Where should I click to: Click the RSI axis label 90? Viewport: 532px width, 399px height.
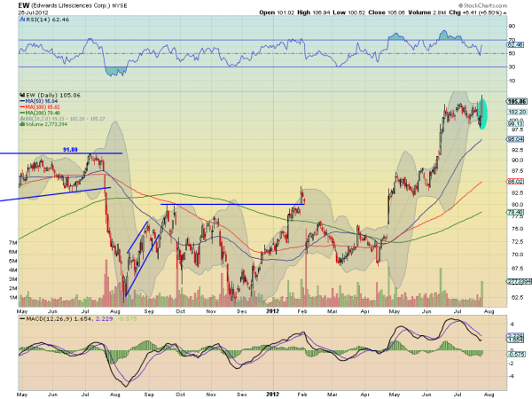[512, 26]
